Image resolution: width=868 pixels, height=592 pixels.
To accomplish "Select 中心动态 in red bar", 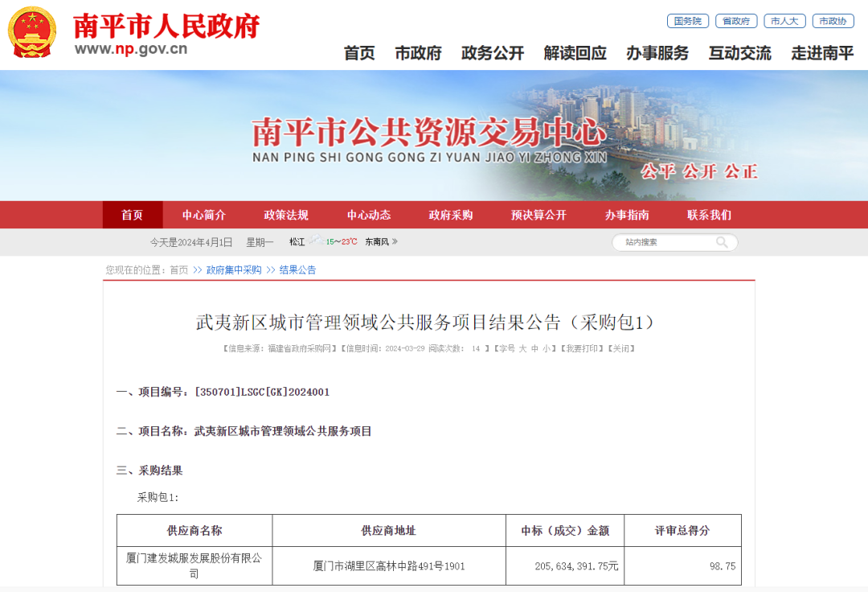I will [369, 215].
